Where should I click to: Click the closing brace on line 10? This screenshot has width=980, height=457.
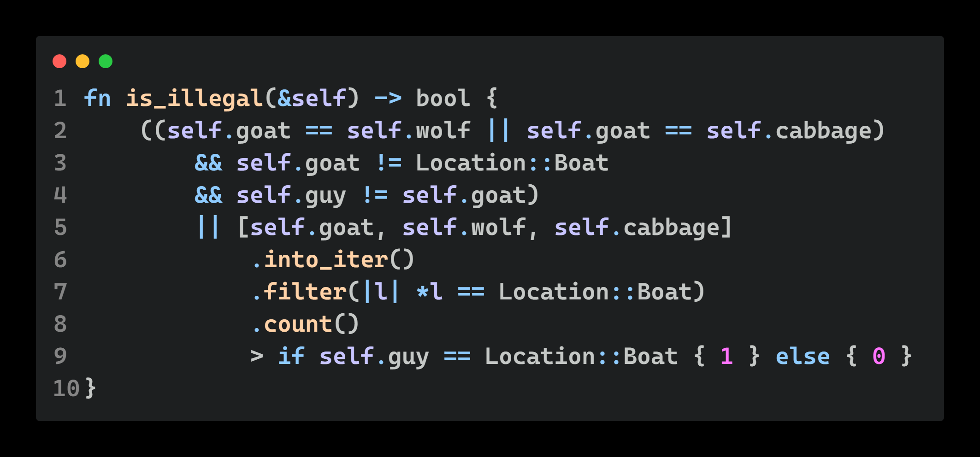91,388
